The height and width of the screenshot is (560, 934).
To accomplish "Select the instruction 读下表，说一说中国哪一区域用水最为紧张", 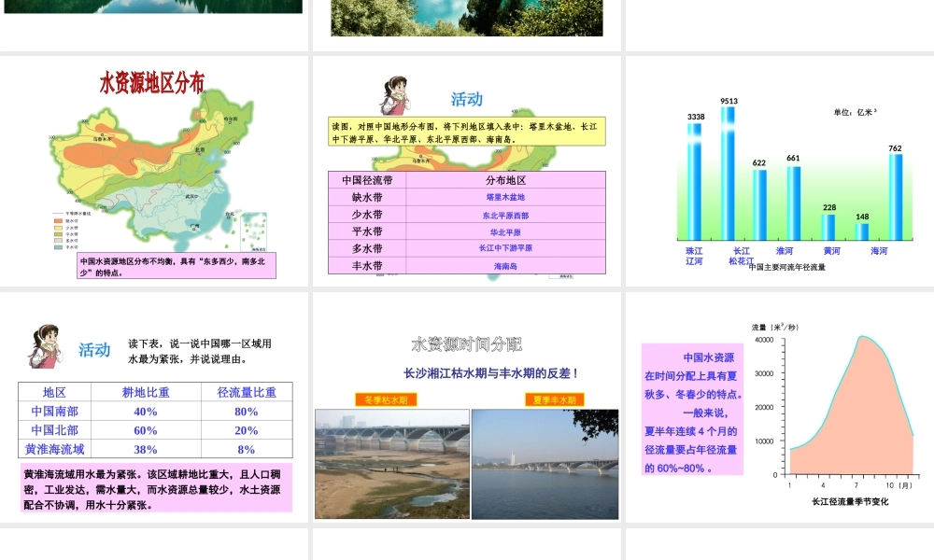I will click(200, 351).
